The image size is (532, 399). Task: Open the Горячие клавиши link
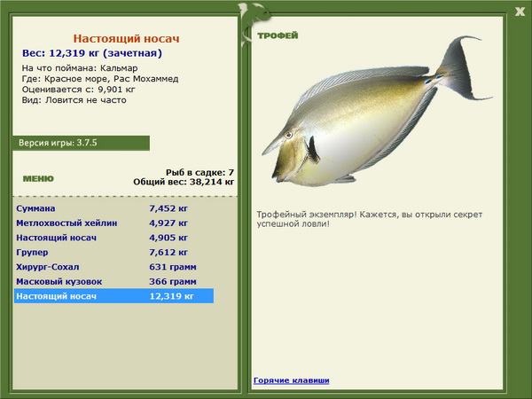tap(292, 380)
